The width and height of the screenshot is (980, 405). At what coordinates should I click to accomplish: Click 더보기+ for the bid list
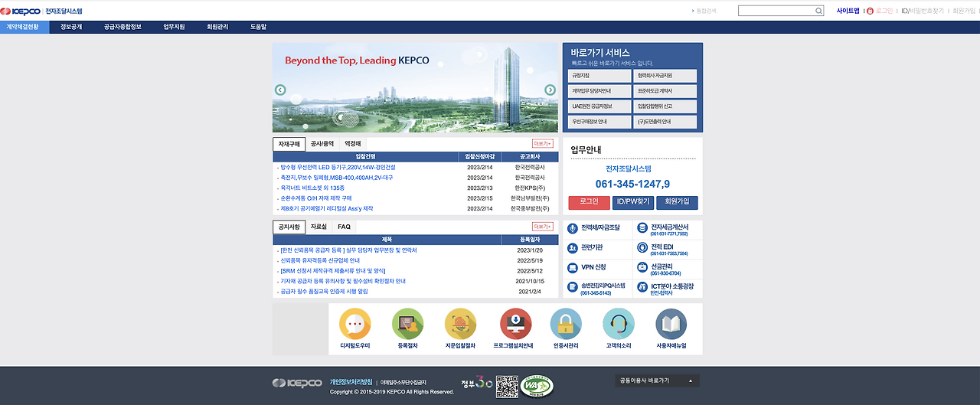click(543, 144)
